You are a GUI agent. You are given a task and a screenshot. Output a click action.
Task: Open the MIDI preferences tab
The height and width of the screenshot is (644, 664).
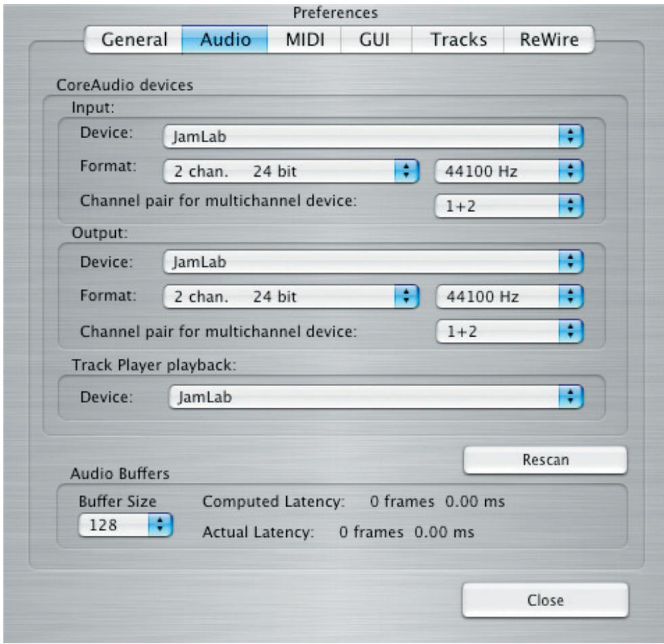pos(305,40)
